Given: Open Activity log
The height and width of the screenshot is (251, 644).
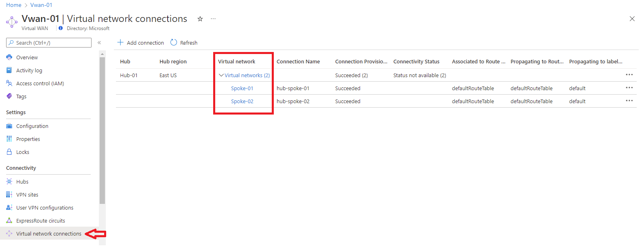Looking at the screenshot, I should click(x=29, y=71).
